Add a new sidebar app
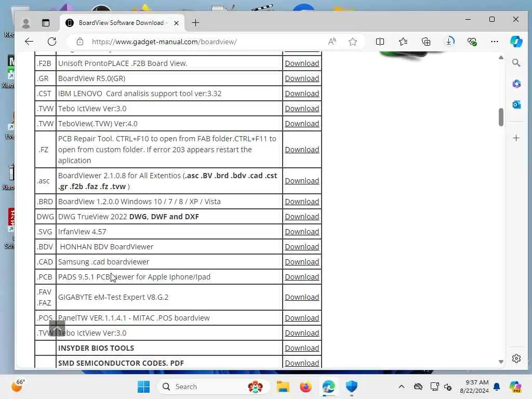Viewport: 532px width, 399px height. pyautogui.click(x=516, y=138)
